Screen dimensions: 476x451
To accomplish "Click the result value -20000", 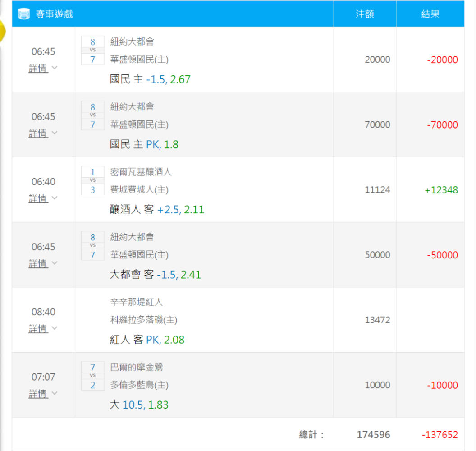I will click(442, 60).
